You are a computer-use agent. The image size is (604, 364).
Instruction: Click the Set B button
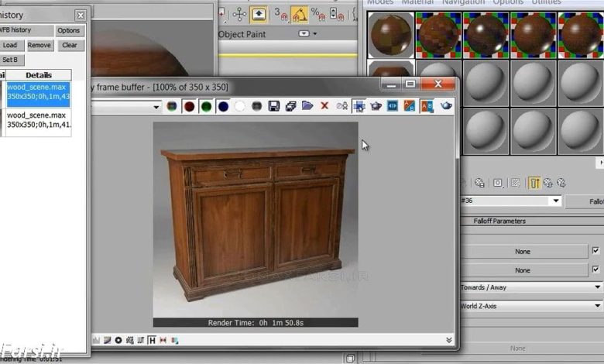[10, 60]
